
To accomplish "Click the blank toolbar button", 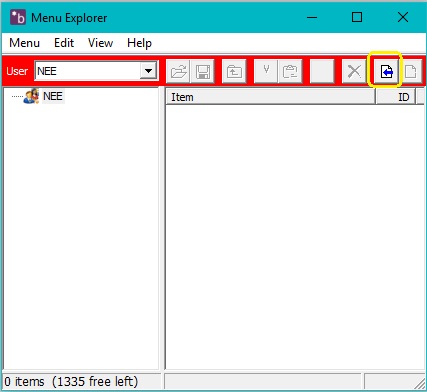I will pyautogui.click(x=322, y=71).
